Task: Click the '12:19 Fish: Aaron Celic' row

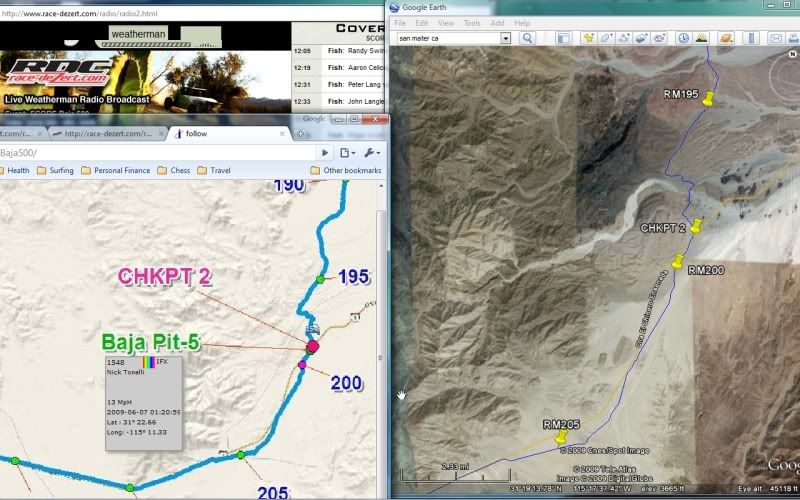Action: 338,68
